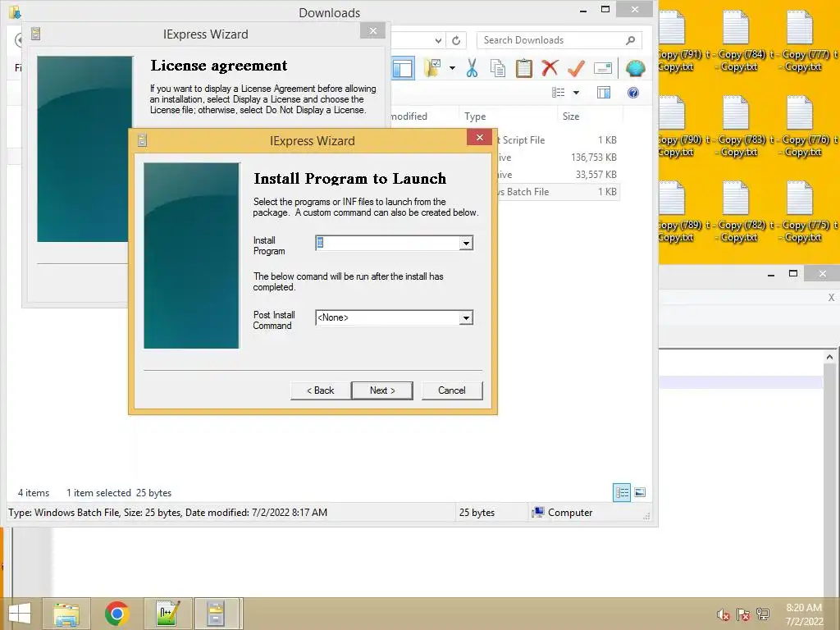Click the details pane icon near help

[x=604, y=93]
